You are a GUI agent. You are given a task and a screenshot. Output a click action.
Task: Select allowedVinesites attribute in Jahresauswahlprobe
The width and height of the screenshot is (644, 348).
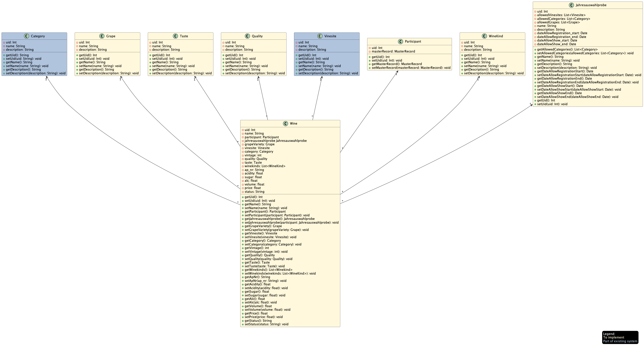click(x=561, y=15)
